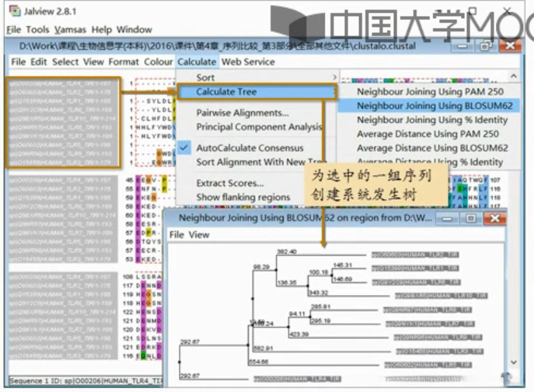Select Show flanking regions
This screenshot has width=534, height=392.
(x=243, y=197)
